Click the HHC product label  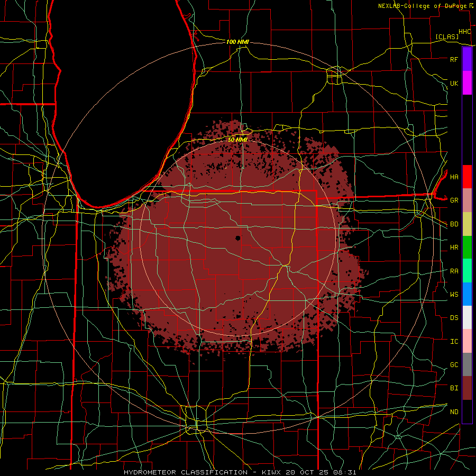(464, 32)
